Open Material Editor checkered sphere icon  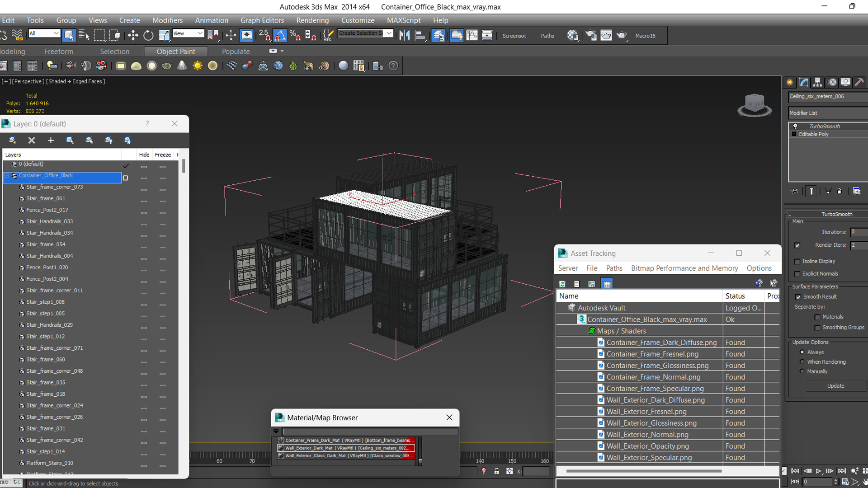[x=573, y=35]
